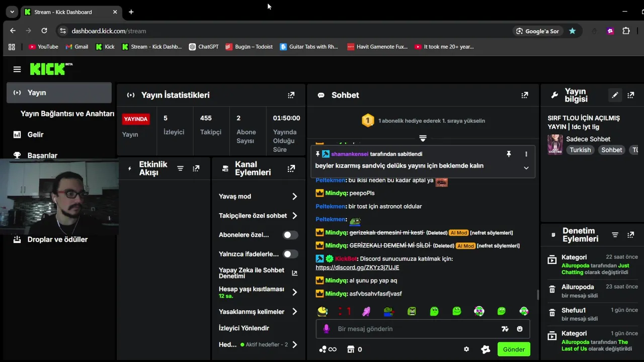
Task: Unpin the pinned chat message
Action: click(509, 154)
